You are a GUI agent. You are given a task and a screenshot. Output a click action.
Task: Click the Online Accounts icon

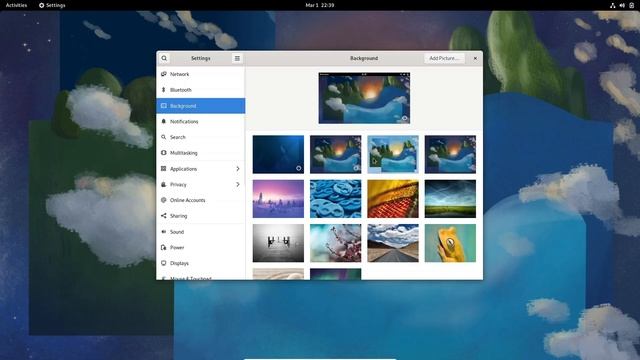coord(164,200)
